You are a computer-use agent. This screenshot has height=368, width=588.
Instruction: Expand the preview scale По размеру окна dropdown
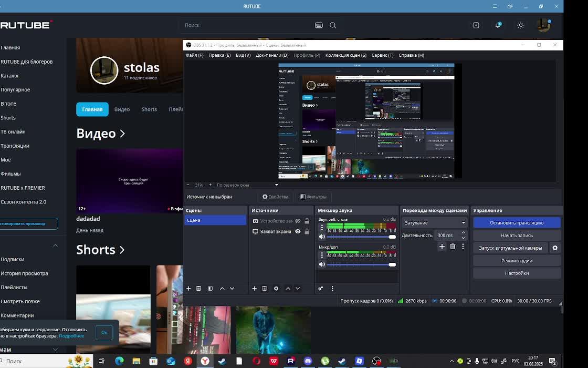coord(277,185)
